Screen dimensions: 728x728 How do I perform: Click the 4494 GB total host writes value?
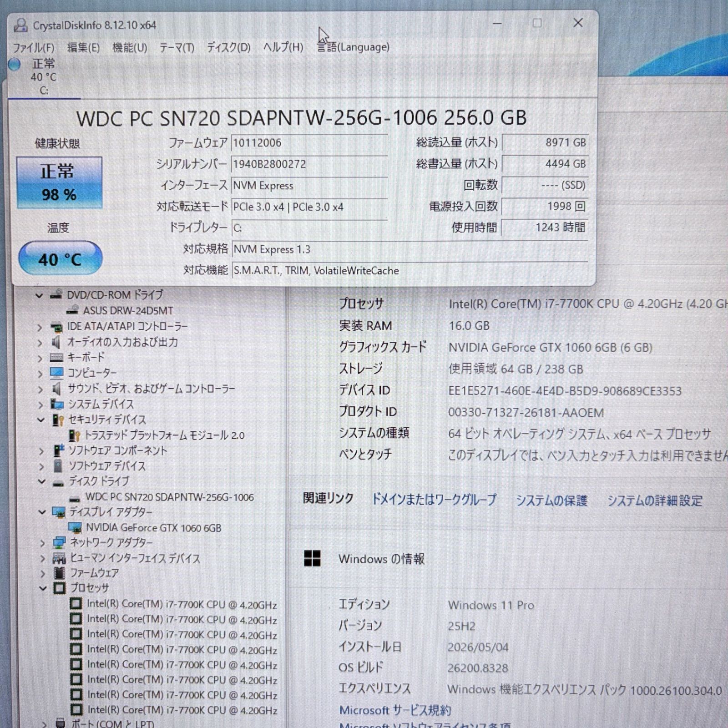(545, 164)
